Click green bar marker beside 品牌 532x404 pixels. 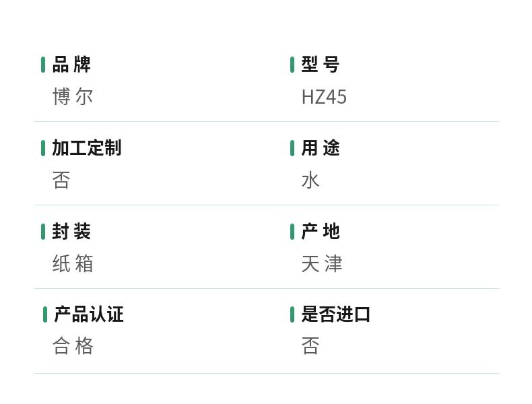click(43, 65)
